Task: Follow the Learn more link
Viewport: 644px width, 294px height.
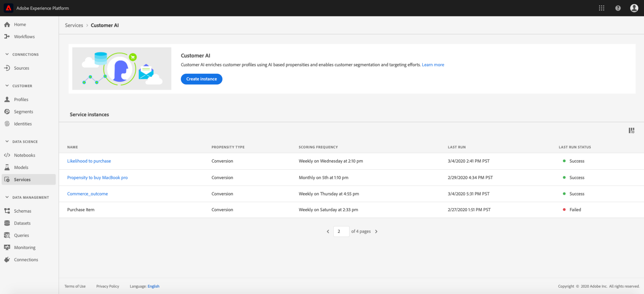Action: coord(433,65)
